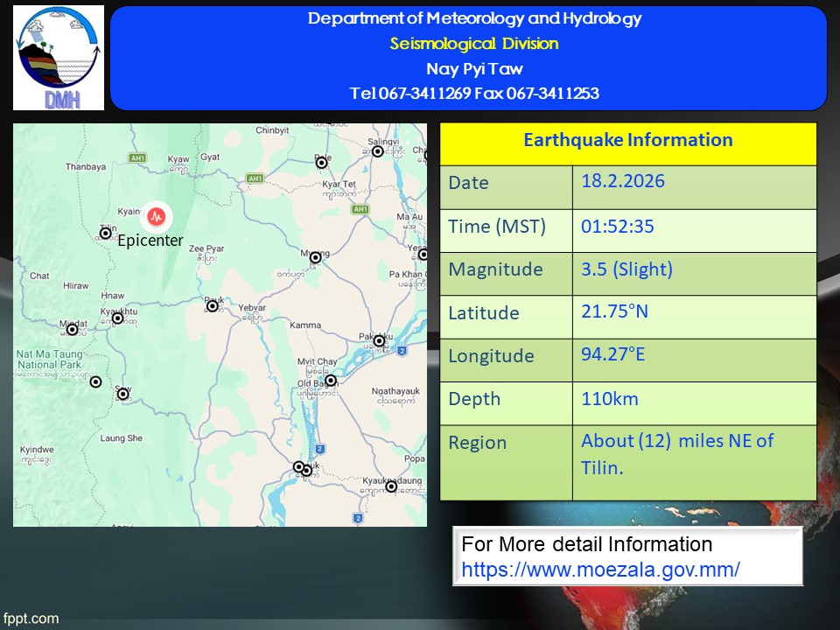This screenshot has height=630, width=840.
Task: Select the Old Bagan map marker
Action: tap(330, 380)
